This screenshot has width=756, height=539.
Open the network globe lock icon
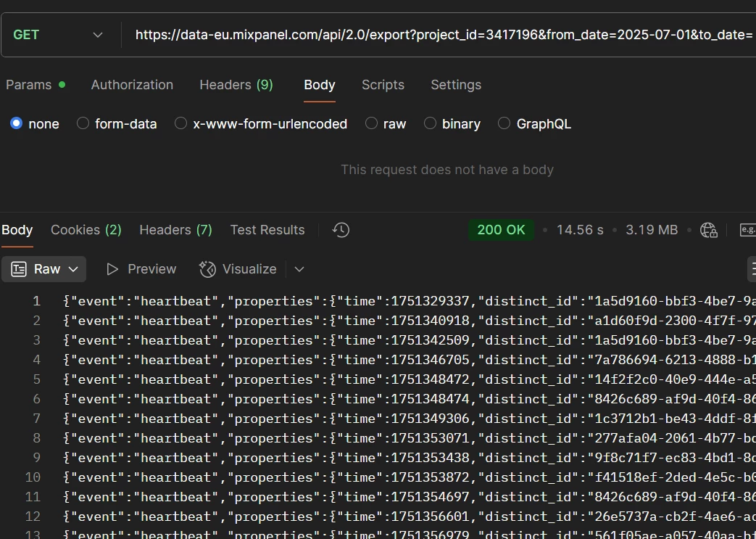coord(709,230)
